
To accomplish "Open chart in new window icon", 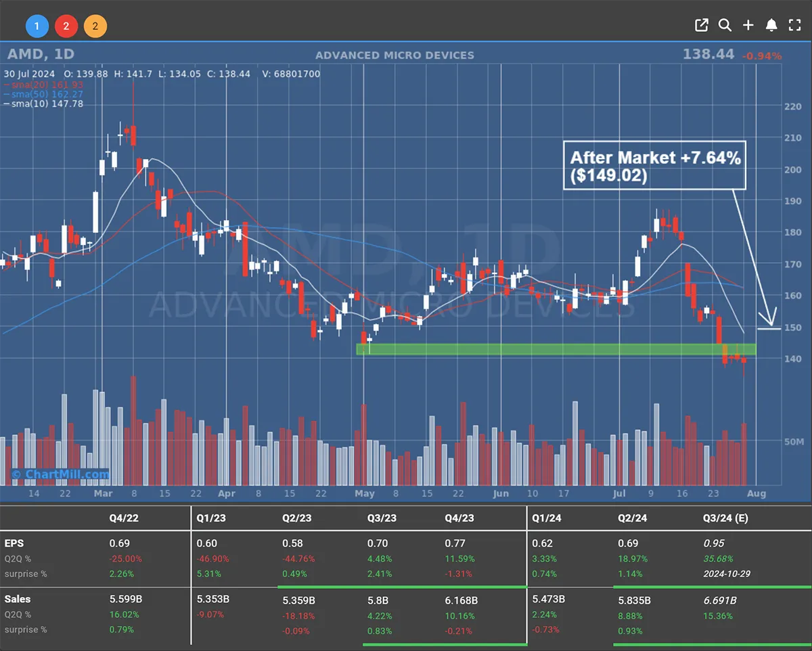I will pyautogui.click(x=702, y=26).
